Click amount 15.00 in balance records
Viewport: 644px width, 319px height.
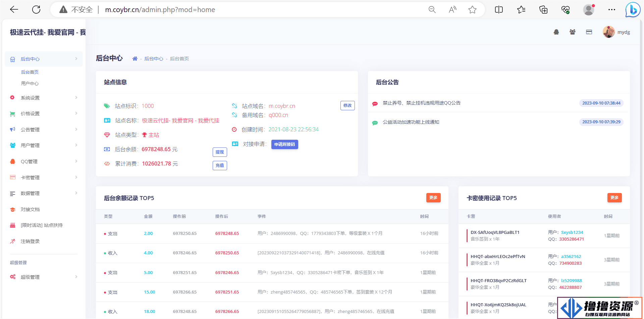[x=149, y=292]
